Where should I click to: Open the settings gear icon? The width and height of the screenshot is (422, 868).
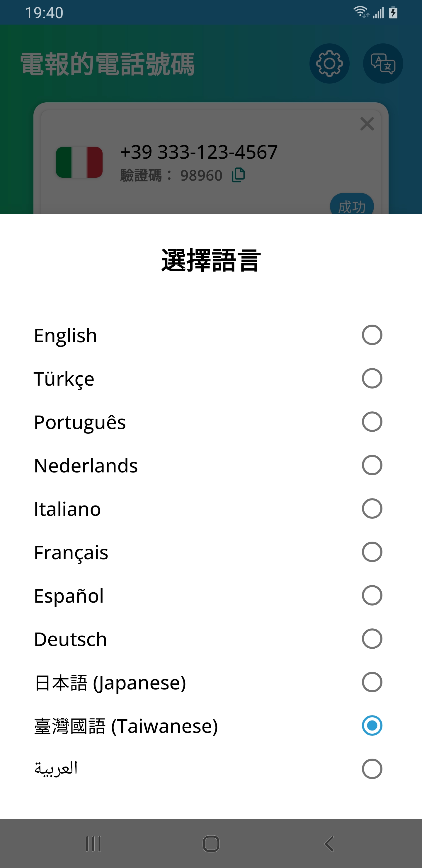coord(329,64)
